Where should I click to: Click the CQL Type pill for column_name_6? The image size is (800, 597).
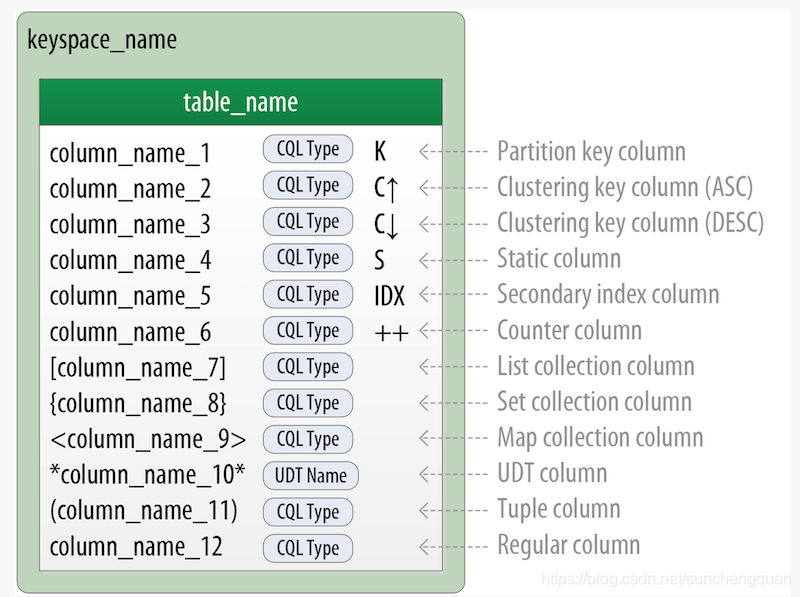[x=308, y=331]
